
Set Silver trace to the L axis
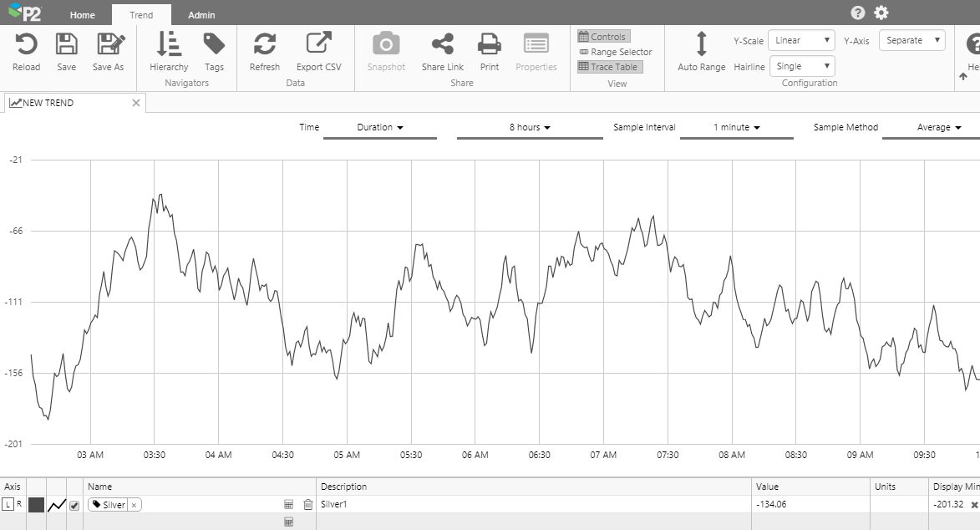coord(8,504)
